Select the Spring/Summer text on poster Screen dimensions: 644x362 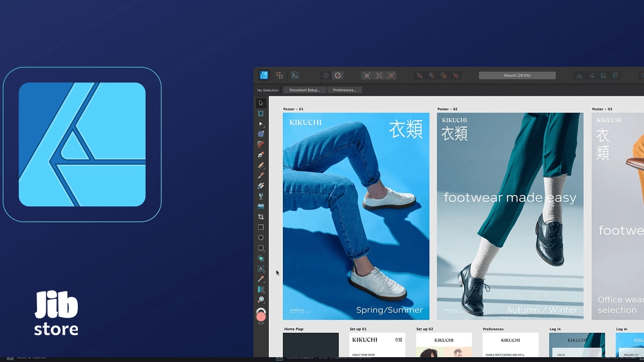390,310
